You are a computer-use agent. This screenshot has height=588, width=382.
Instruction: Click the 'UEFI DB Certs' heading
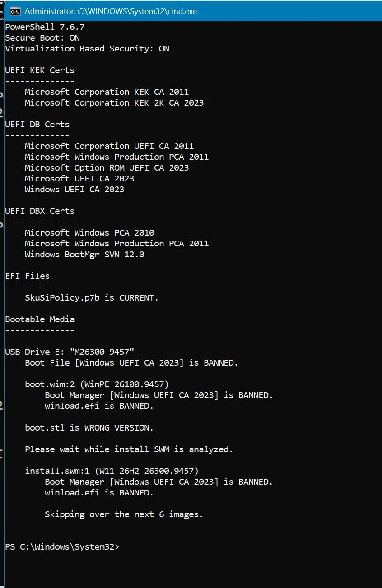(37, 124)
